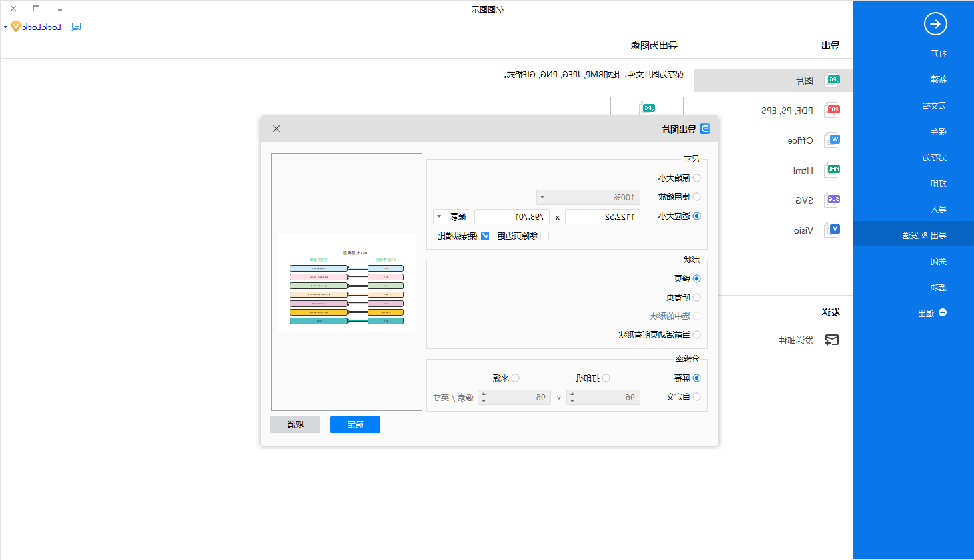Select the Html export icon

pos(832,170)
